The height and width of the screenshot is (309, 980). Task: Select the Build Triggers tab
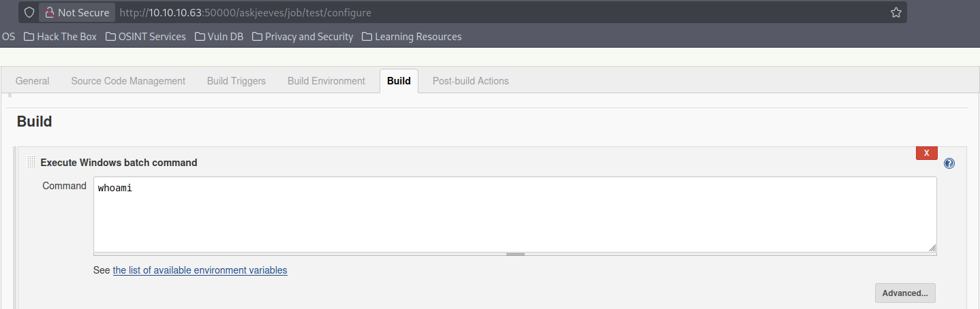[x=236, y=81]
